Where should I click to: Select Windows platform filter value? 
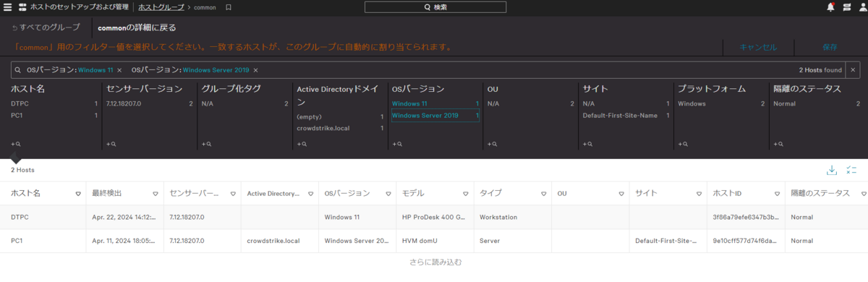tap(721, 103)
